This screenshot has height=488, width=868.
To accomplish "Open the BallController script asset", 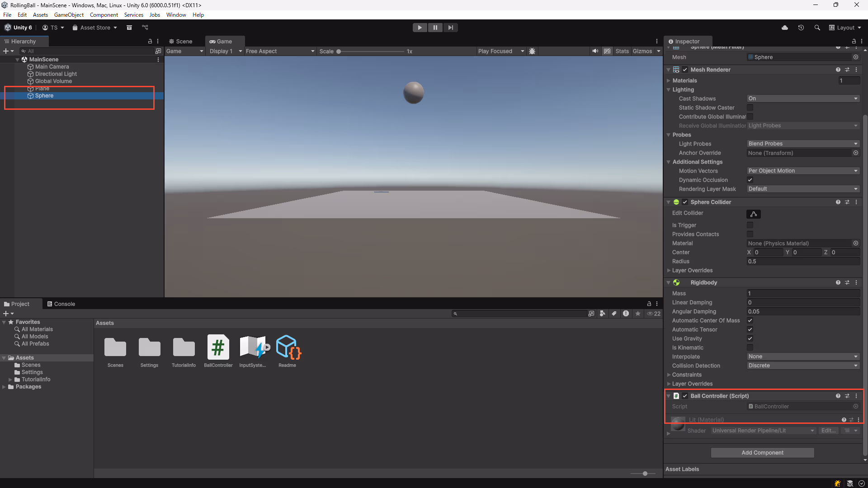I will click(218, 348).
